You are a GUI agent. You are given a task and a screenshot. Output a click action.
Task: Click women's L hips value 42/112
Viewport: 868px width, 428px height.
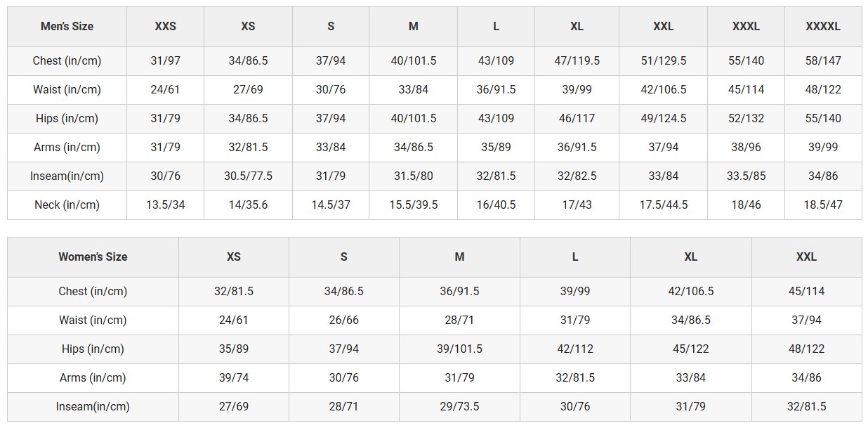click(575, 349)
